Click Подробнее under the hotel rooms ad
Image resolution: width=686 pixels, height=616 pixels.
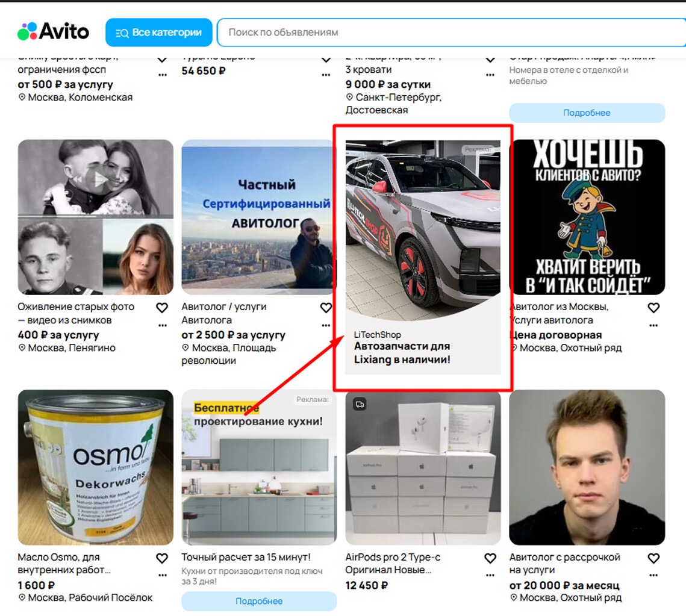[x=587, y=113]
